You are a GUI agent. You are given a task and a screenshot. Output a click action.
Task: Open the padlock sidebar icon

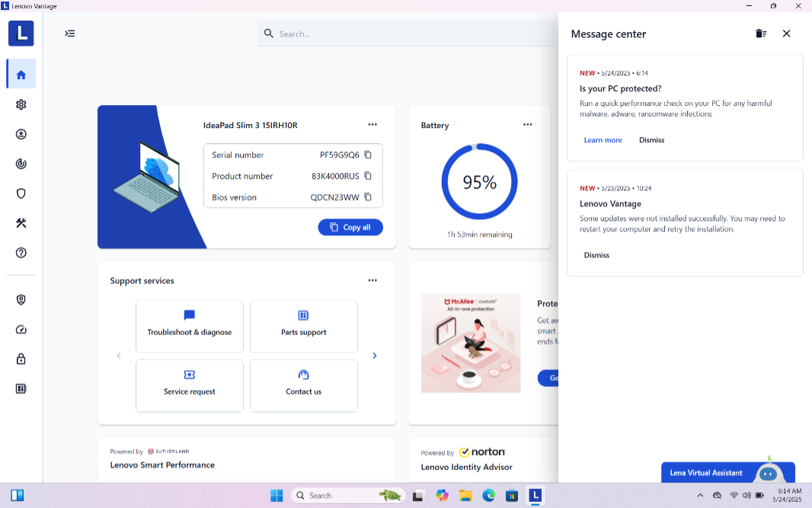click(21, 359)
